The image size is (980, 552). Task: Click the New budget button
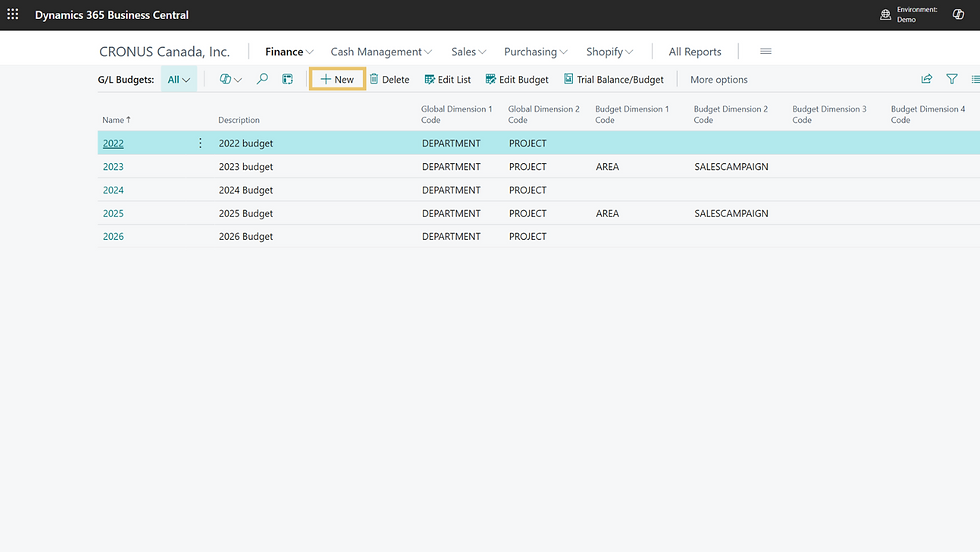(337, 79)
